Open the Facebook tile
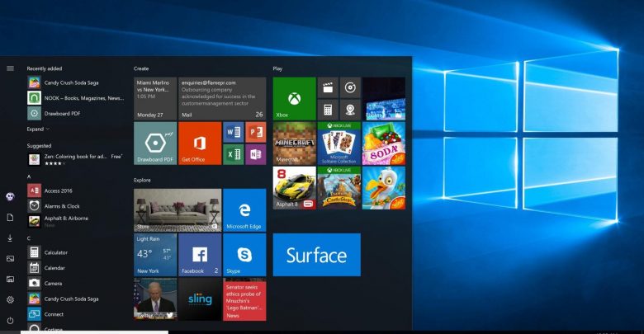This screenshot has height=334, width=644. pyautogui.click(x=200, y=255)
